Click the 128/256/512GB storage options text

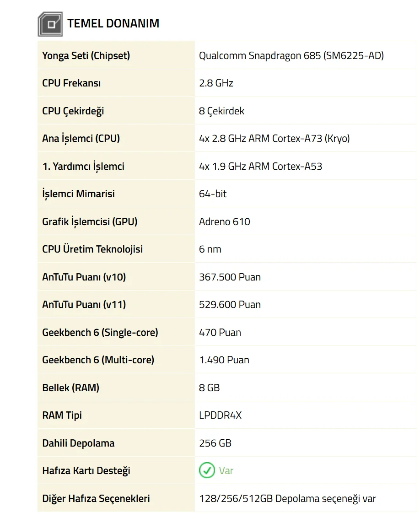[x=287, y=499]
